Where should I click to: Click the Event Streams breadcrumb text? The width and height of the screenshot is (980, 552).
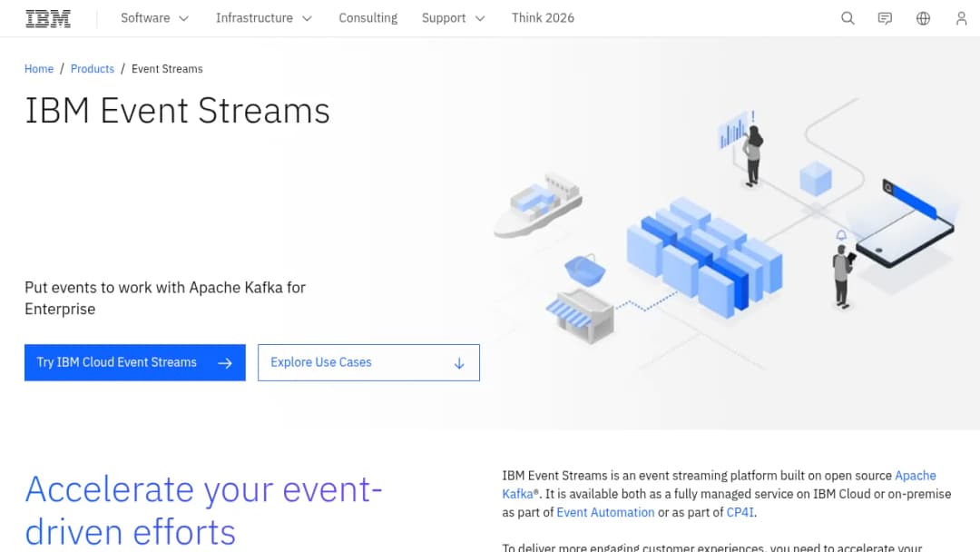click(167, 69)
